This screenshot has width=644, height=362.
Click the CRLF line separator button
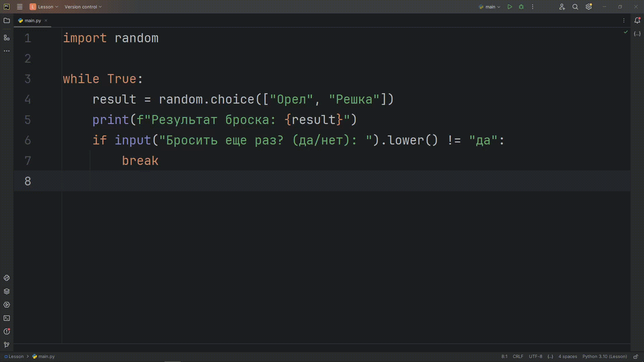click(x=518, y=357)
